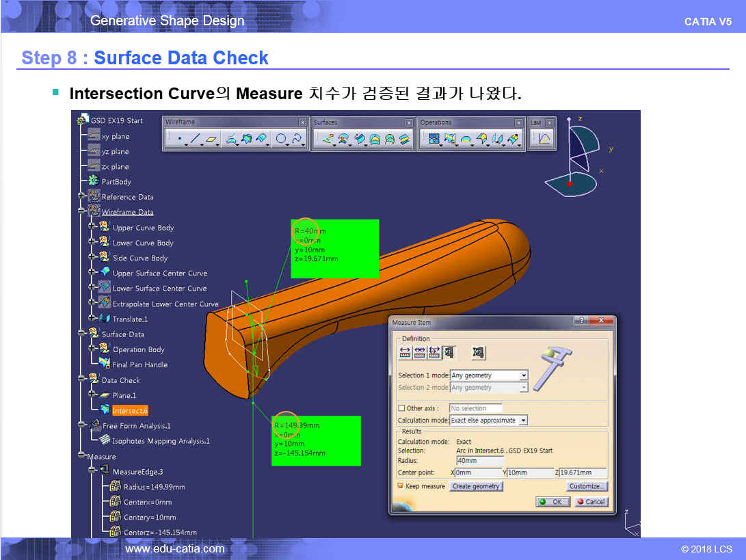The width and height of the screenshot is (746, 560).
Task: Click the Measure Thickness icon in Definition
Action: coord(479,353)
